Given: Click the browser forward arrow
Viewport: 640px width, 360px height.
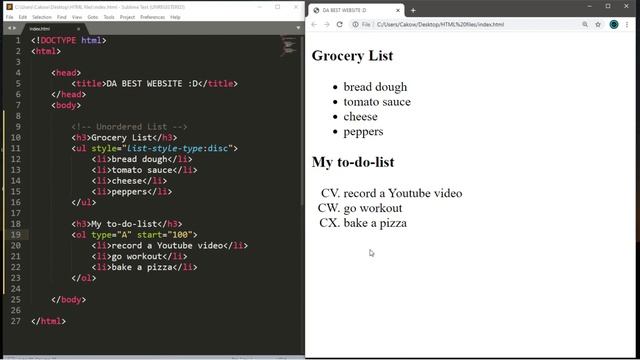Looking at the screenshot, I should [x=327, y=24].
